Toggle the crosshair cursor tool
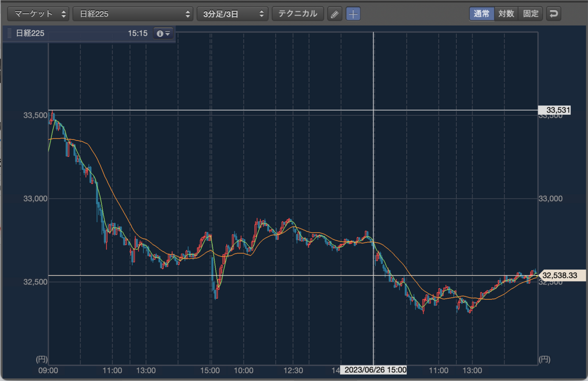Image resolution: width=588 pixels, height=381 pixels. [x=353, y=14]
